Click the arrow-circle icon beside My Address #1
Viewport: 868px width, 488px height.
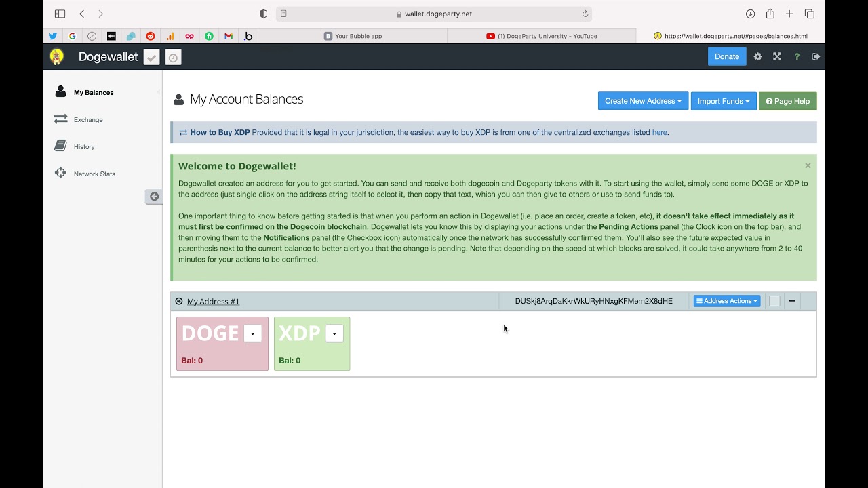point(179,302)
